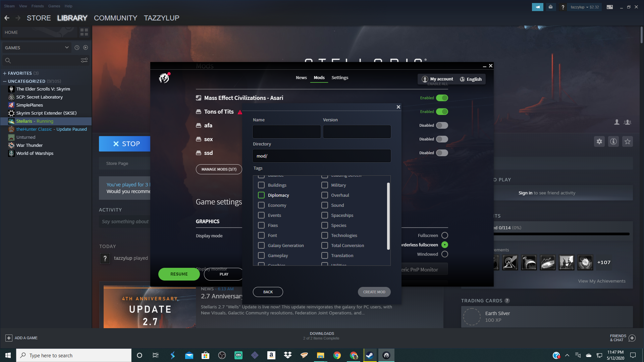Screen dimensions: 644x362
Task: Click the friends chat plus icon
Action: click(x=632, y=338)
